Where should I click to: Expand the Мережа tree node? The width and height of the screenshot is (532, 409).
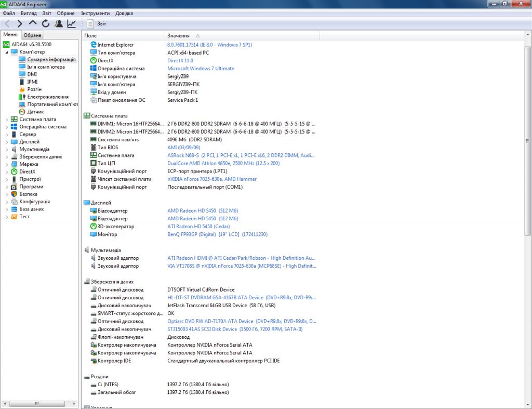[7, 164]
